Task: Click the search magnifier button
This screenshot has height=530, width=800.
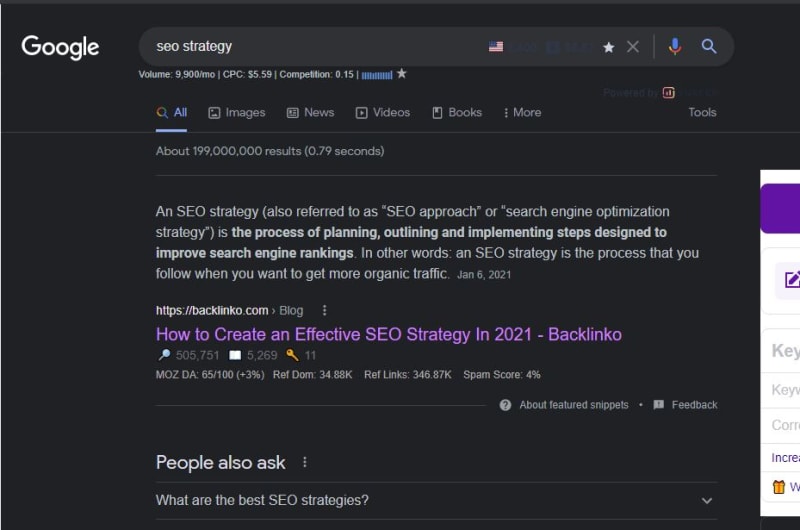Action: 709,46
